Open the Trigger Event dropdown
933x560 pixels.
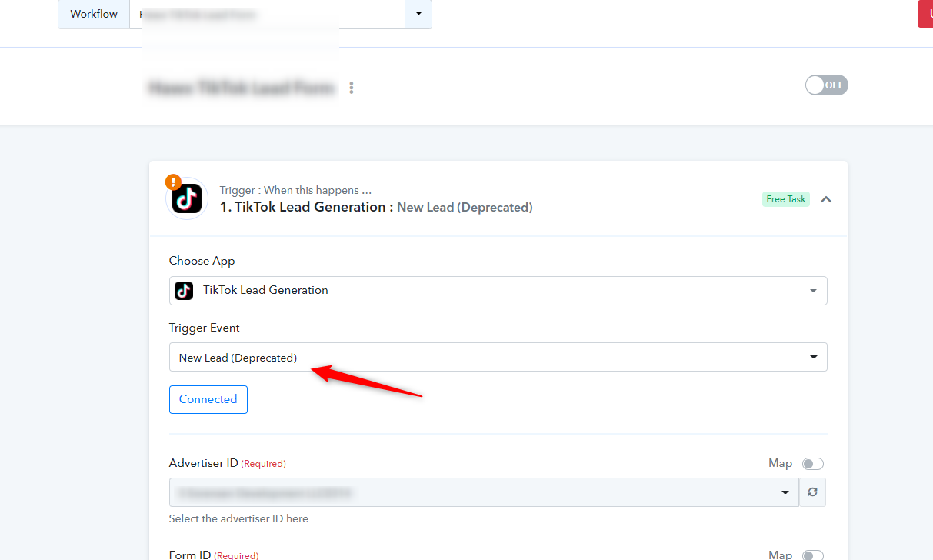tap(498, 357)
